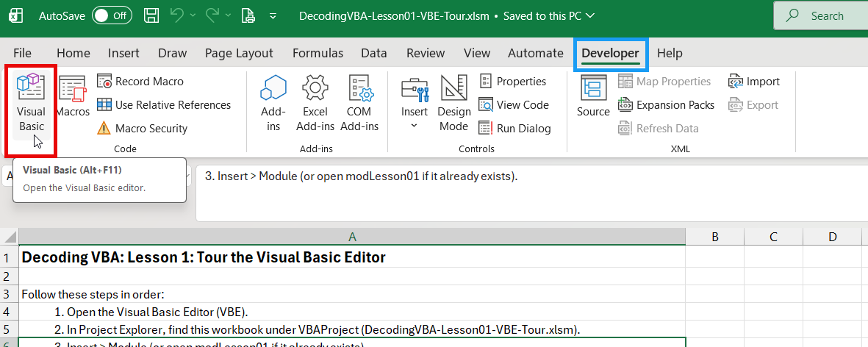Select cell B1
Screen dimensions: 868x347
point(714,257)
